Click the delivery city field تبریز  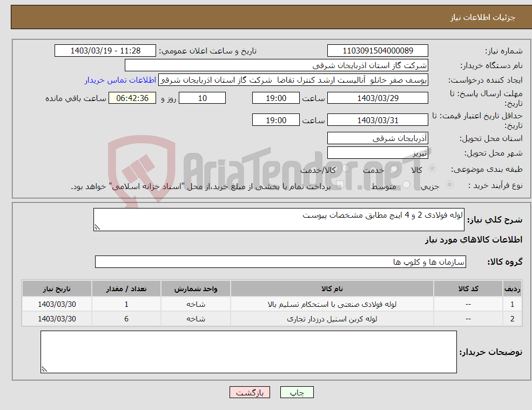click(378, 153)
